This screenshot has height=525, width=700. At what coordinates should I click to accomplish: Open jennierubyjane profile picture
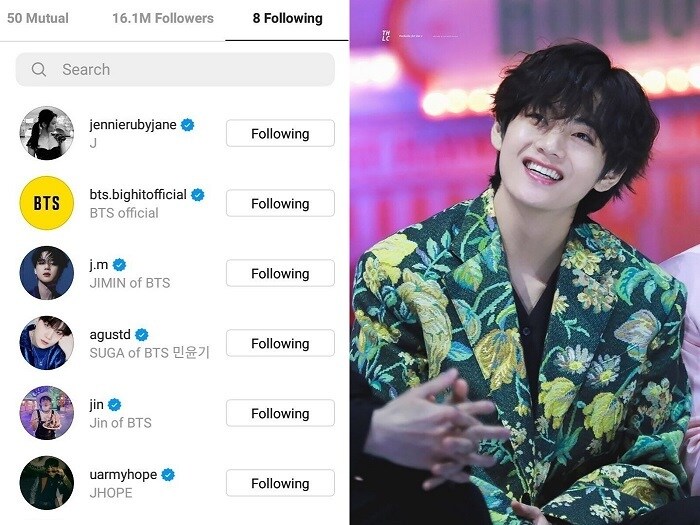coord(47,133)
